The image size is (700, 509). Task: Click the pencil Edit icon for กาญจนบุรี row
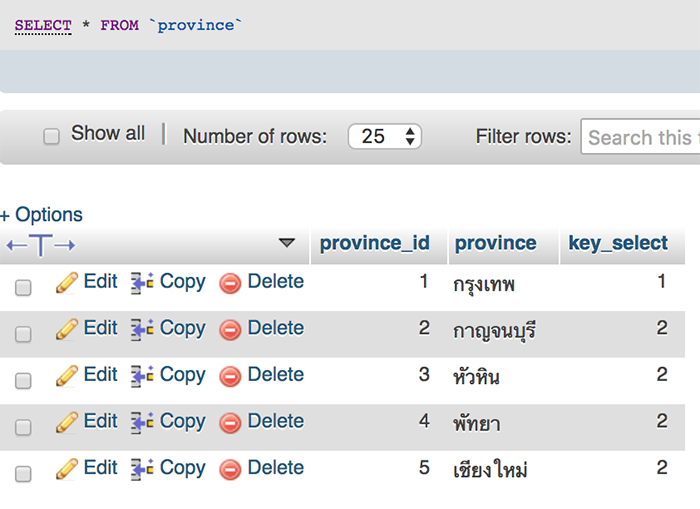point(67,330)
